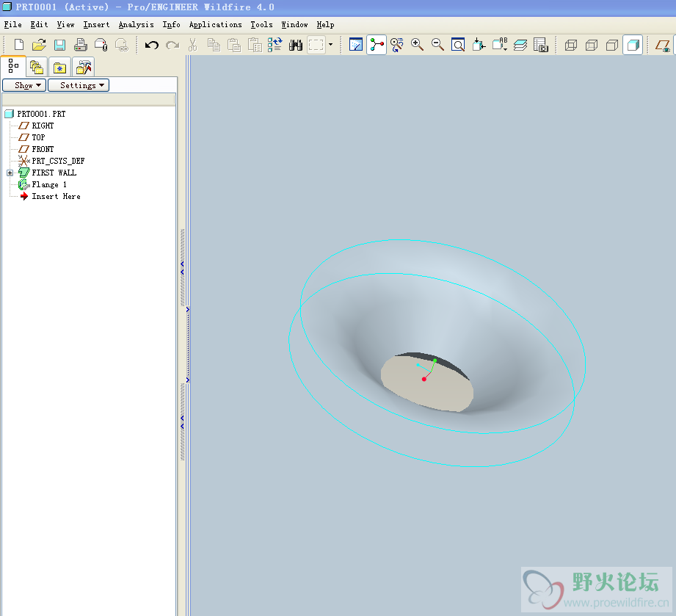The image size is (676, 616).
Task: Click the Reorient view icon
Action: tap(479, 45)
